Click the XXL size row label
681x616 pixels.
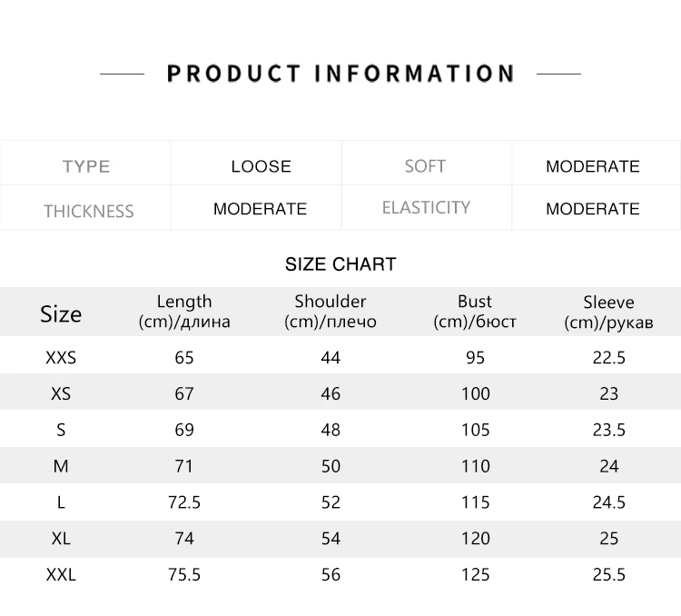click(x=61, y=575)
